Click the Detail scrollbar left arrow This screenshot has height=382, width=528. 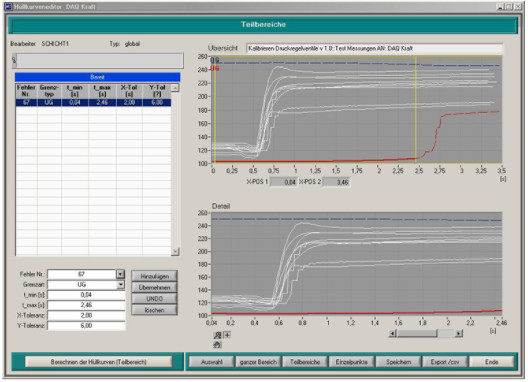coord(393,333)
